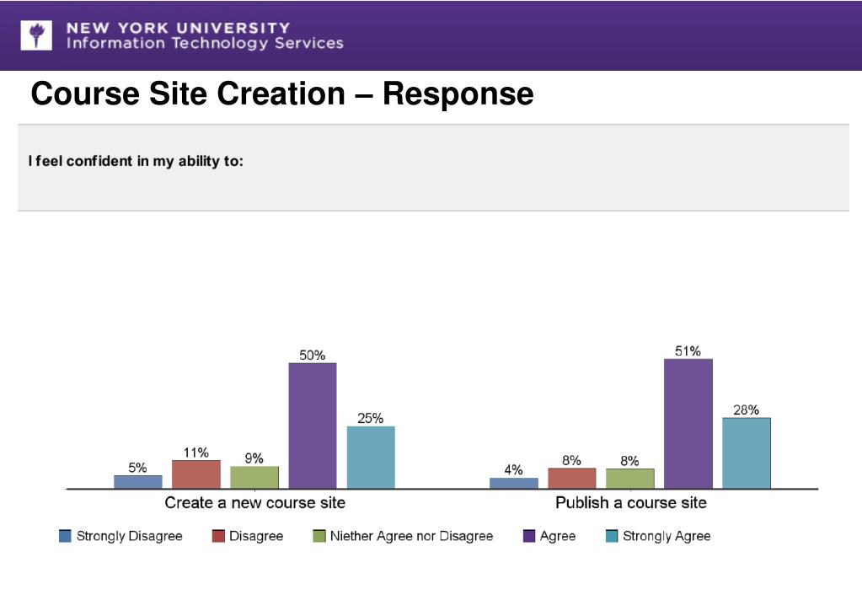Select the 51% Agree bar
862x616 pixels.
pos(688,424)
